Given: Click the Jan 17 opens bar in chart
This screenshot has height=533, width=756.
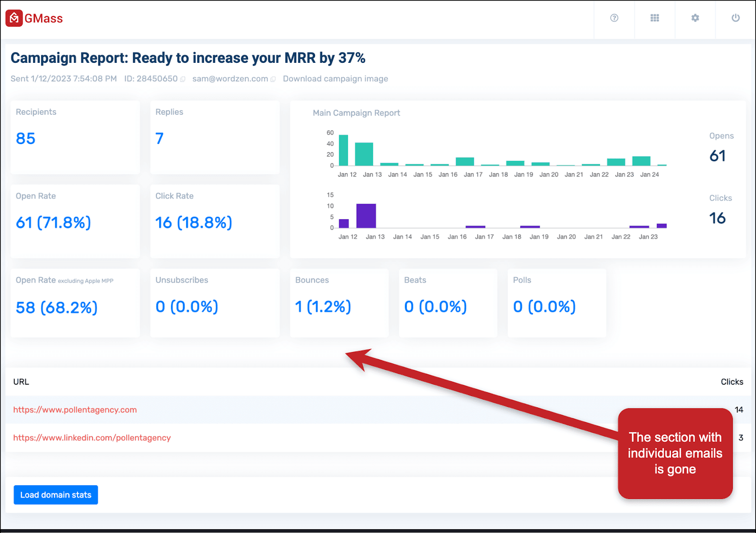Looking at the screenshot, I should [x=465, y=162].
